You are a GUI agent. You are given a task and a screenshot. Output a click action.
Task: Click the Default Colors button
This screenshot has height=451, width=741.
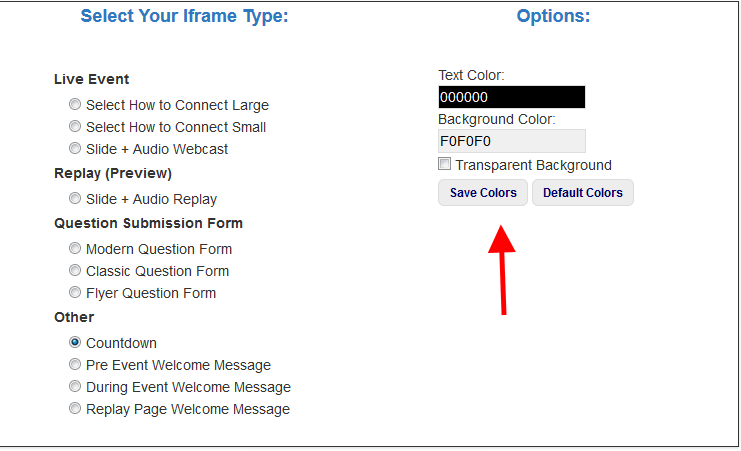[x=583, y=192]
